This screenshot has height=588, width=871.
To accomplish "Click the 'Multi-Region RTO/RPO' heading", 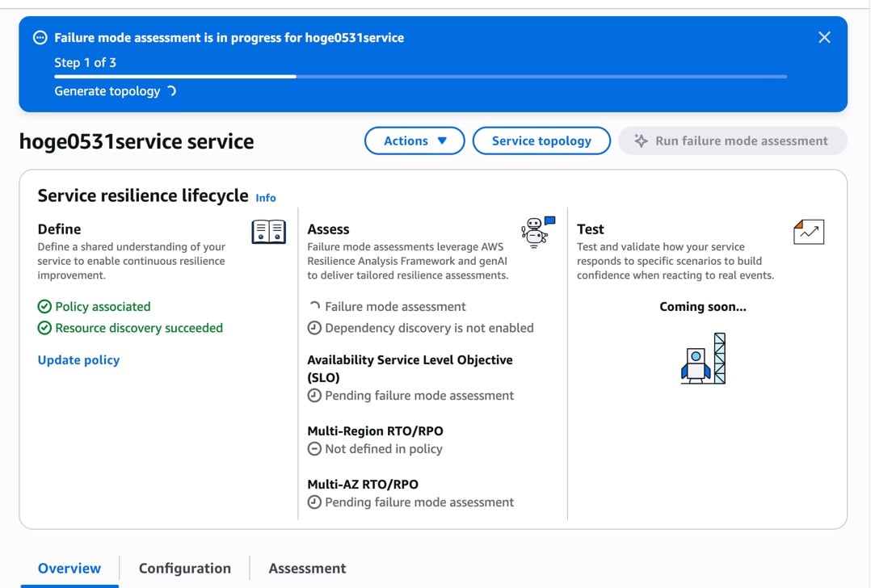I will coord(376,430).
